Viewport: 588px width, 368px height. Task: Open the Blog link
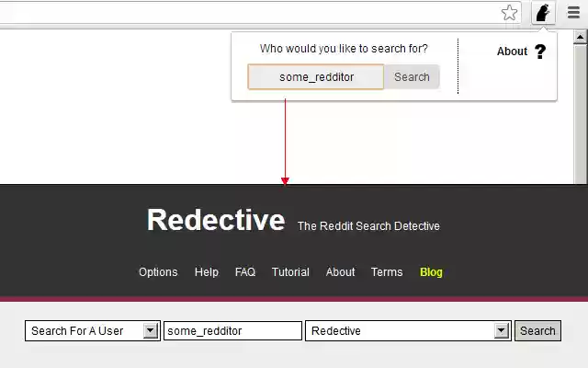click(431, 272)
